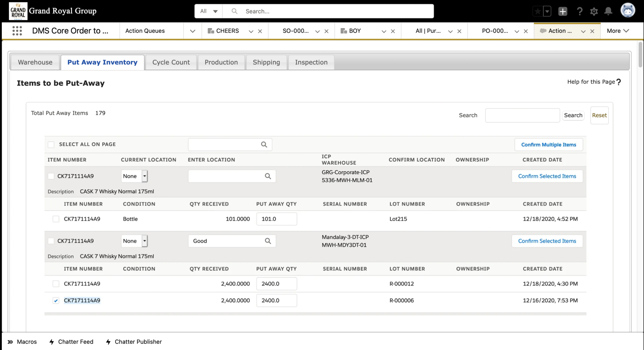Click the favorites star icon

coord(538,11)
